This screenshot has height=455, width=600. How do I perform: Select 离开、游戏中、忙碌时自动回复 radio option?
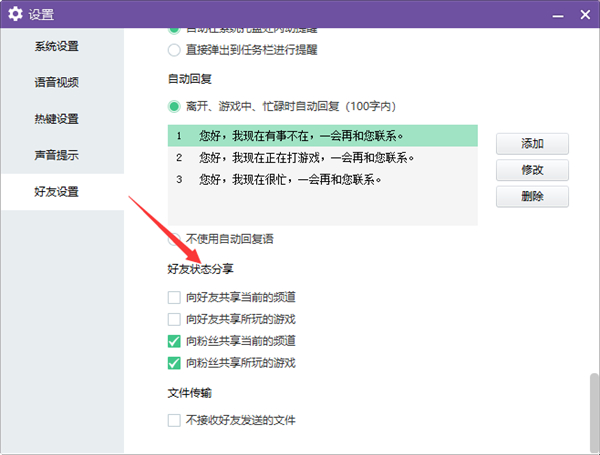click(175, 105)
